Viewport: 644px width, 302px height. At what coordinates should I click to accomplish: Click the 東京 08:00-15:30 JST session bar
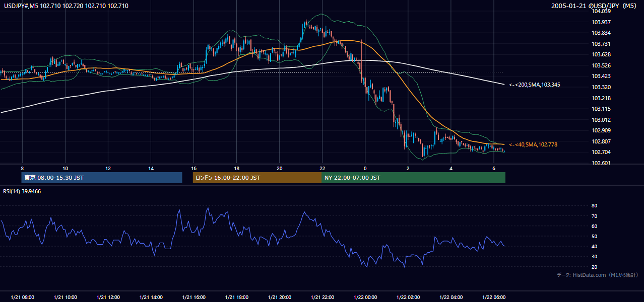tap(102, 178)
